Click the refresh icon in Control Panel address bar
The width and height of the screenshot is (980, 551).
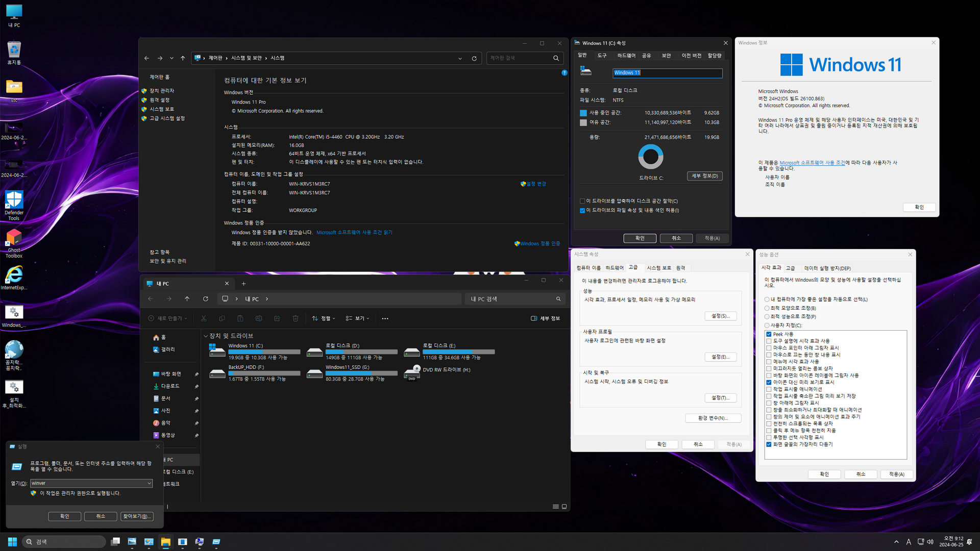coord(474,59)
